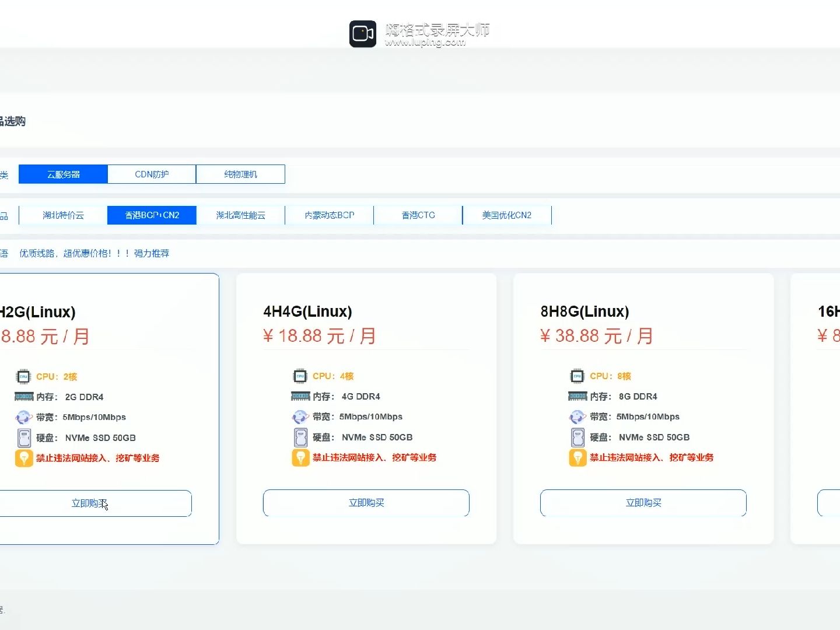Click NVMe SSD 50GB in 8H8G plan

654,437
